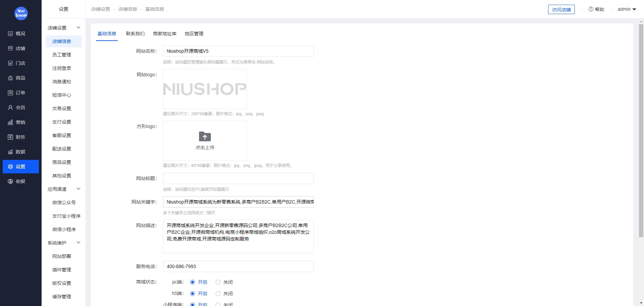Click the 网站描述 text area
The width and height of the screenshot is (644, 306).
pos(238,236)
